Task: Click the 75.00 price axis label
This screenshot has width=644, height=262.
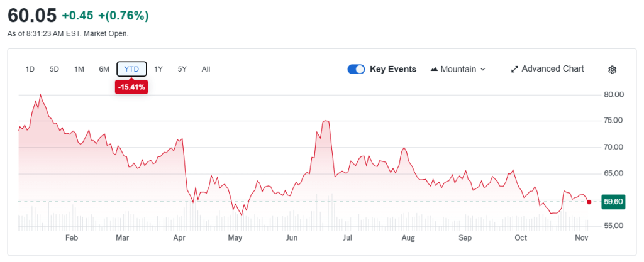Action: [613, 121]
